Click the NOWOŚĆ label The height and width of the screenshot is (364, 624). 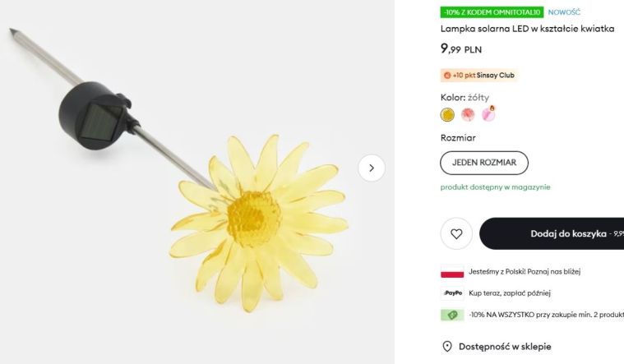[x=564, y=12]
